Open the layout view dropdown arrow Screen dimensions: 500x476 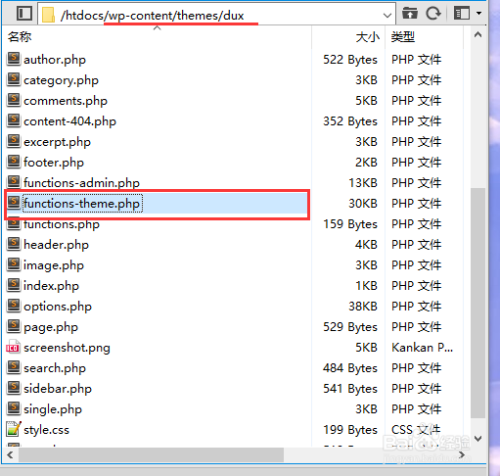click(479, 14)
